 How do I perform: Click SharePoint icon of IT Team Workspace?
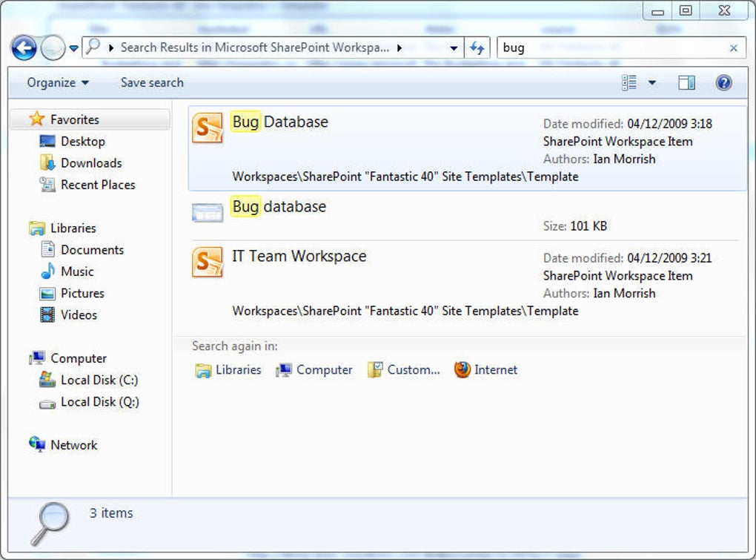pos(208,262)
